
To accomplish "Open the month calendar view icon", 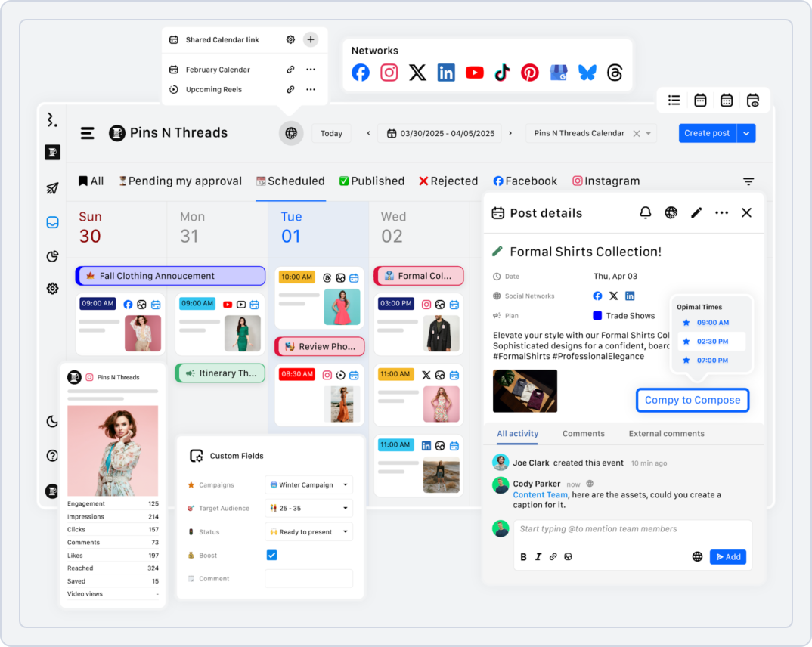I will coord(727,100).
